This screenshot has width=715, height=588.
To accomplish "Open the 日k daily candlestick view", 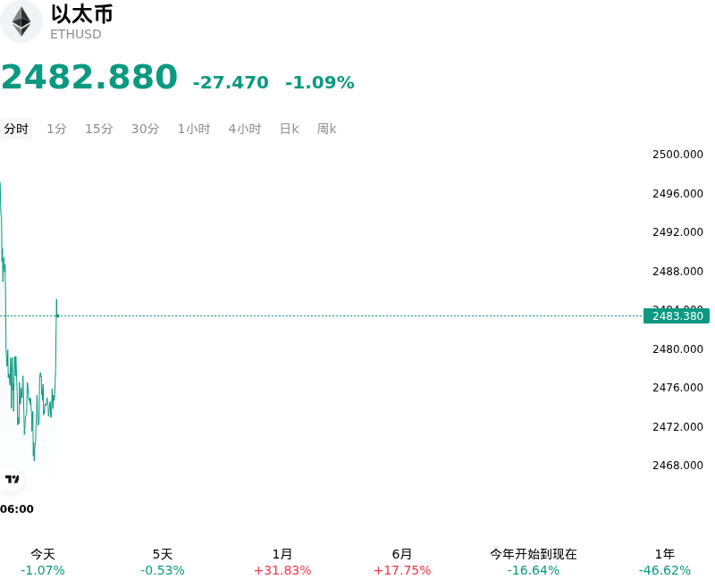I will tap(289, 129).
